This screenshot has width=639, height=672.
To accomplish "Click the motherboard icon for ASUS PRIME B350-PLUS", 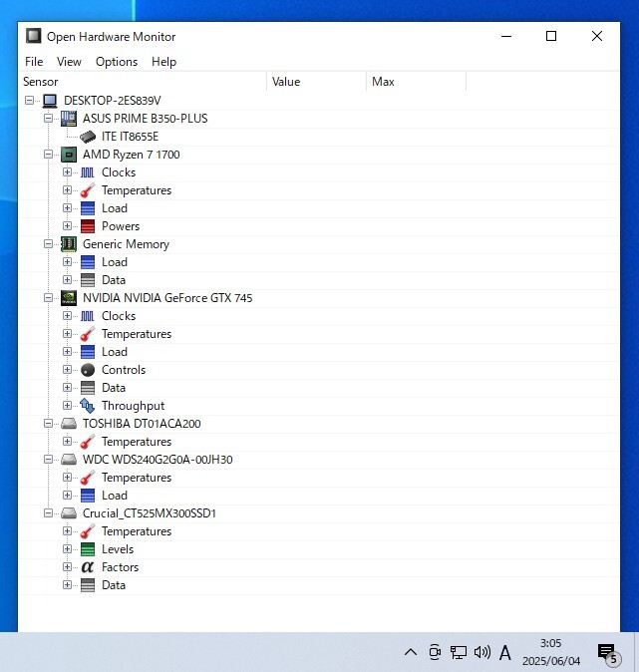I will [69, 119].
